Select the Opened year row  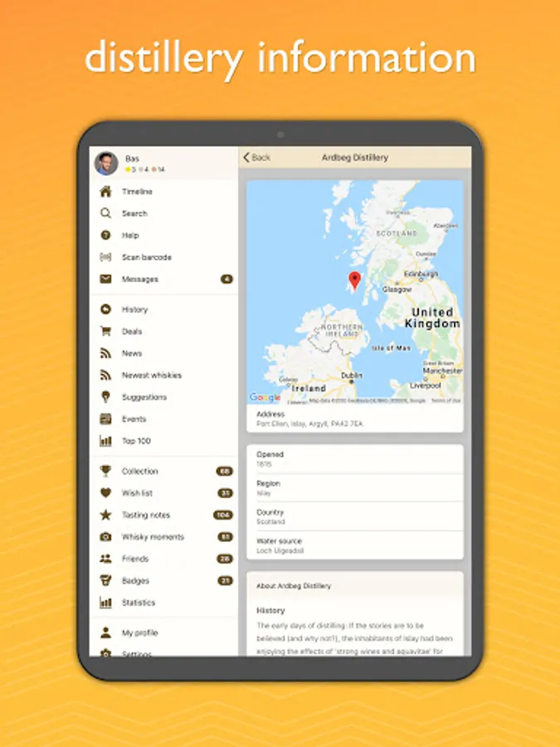pyautogui.click(x=355, y=459)
